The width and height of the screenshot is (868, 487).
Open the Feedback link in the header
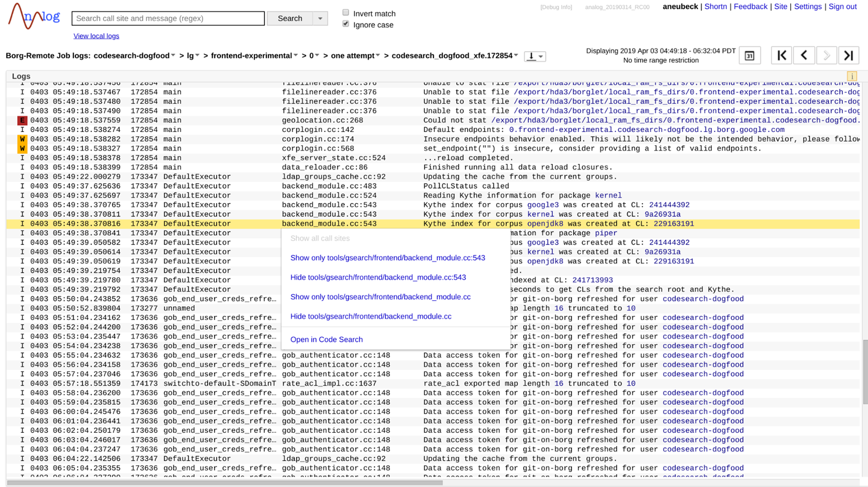coord(750,7)
